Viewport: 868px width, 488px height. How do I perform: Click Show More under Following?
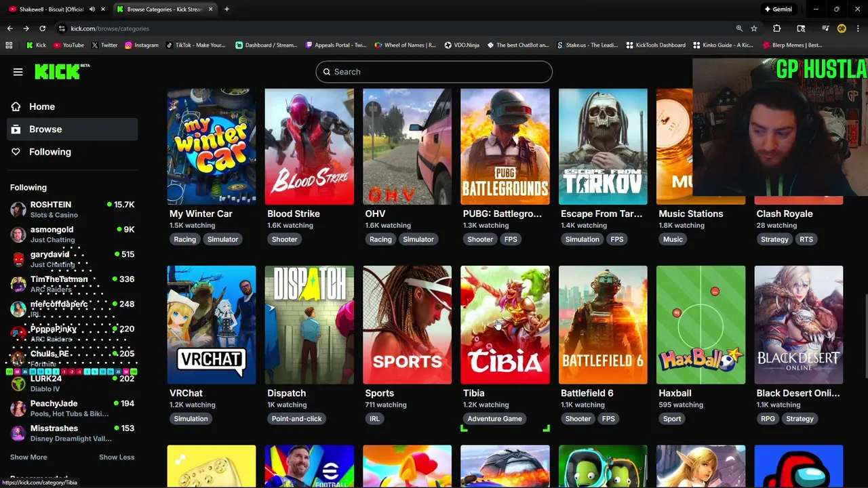[28, 457]
